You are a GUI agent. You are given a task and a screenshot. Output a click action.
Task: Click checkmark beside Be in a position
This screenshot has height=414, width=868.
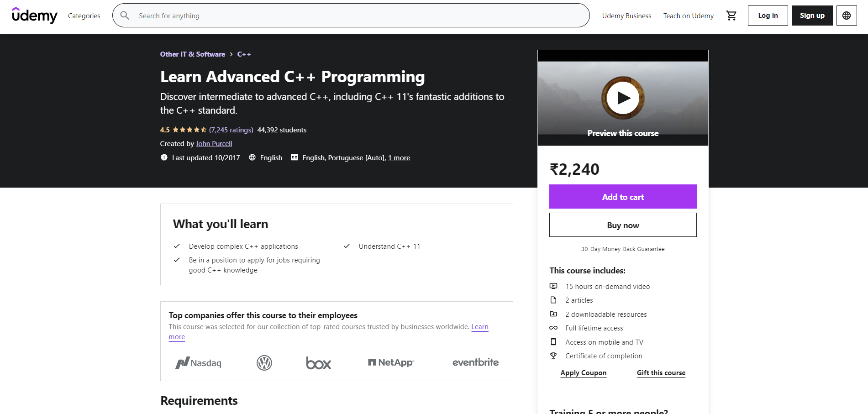(x=177, y=260)
